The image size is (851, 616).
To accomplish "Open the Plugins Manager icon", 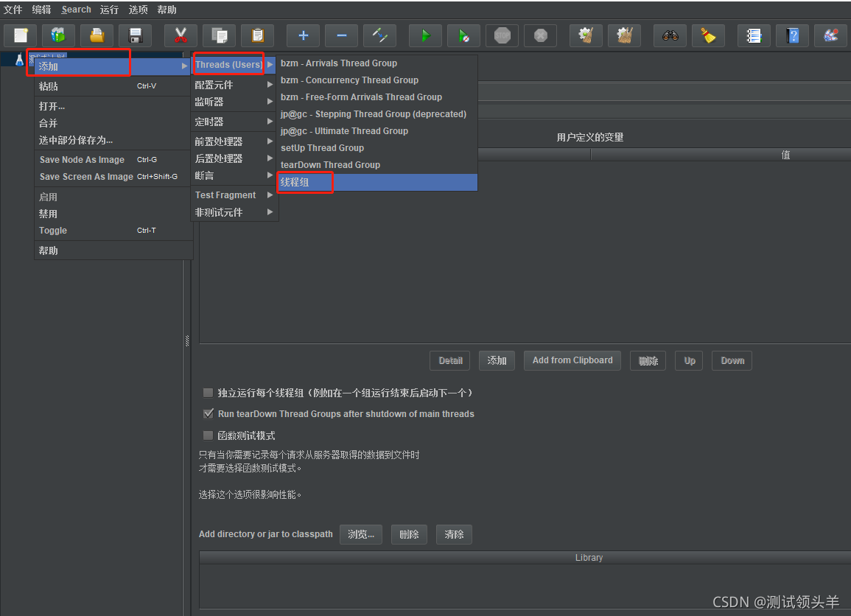I will pos(830,36).
